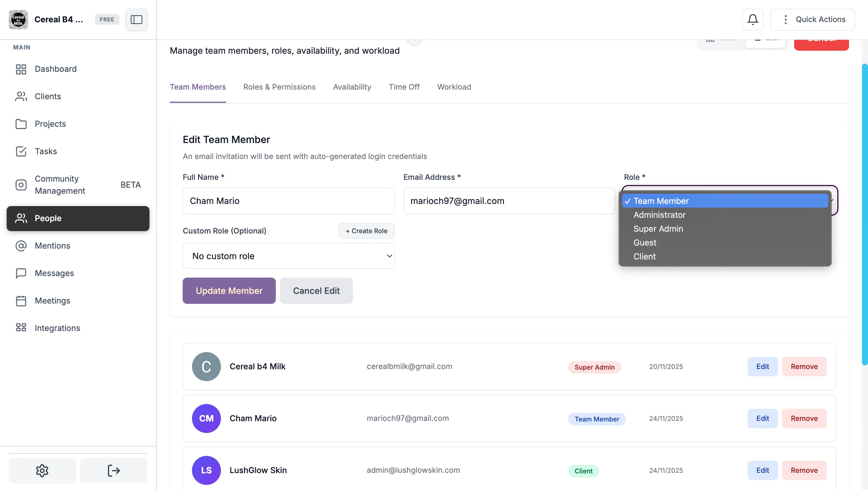
Task: Open Meetings calendar in the sidebar
Action: [52, 301]
